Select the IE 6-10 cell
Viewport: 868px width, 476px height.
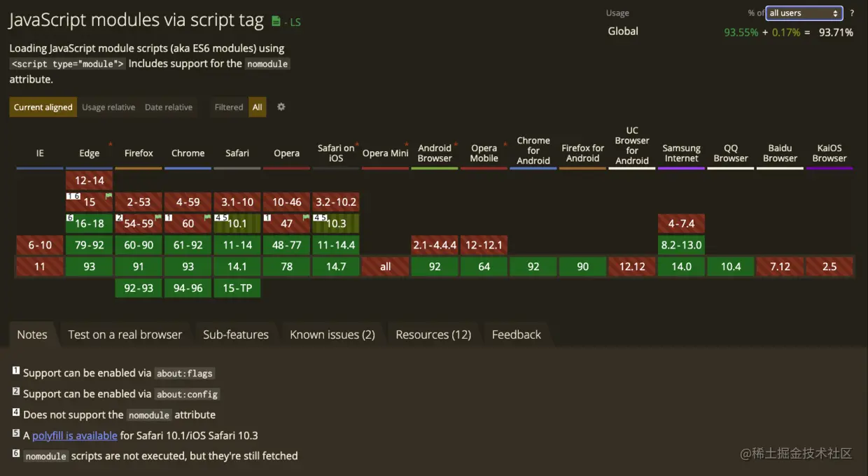click(x=40, y=245)
